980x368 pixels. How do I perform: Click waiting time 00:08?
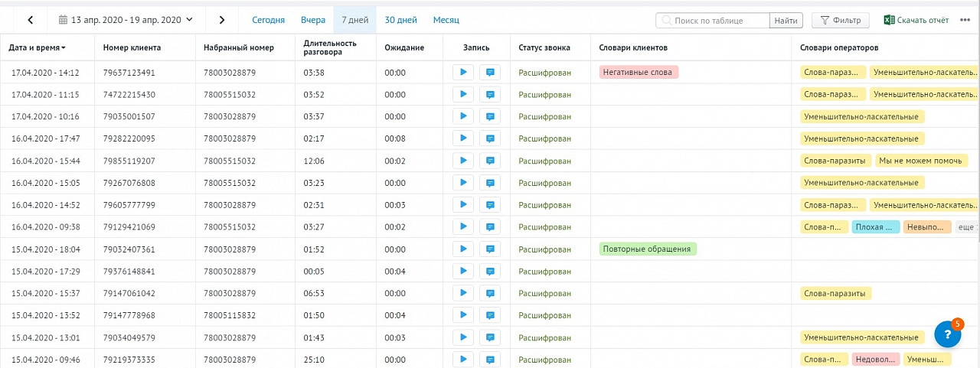point(395,138)
